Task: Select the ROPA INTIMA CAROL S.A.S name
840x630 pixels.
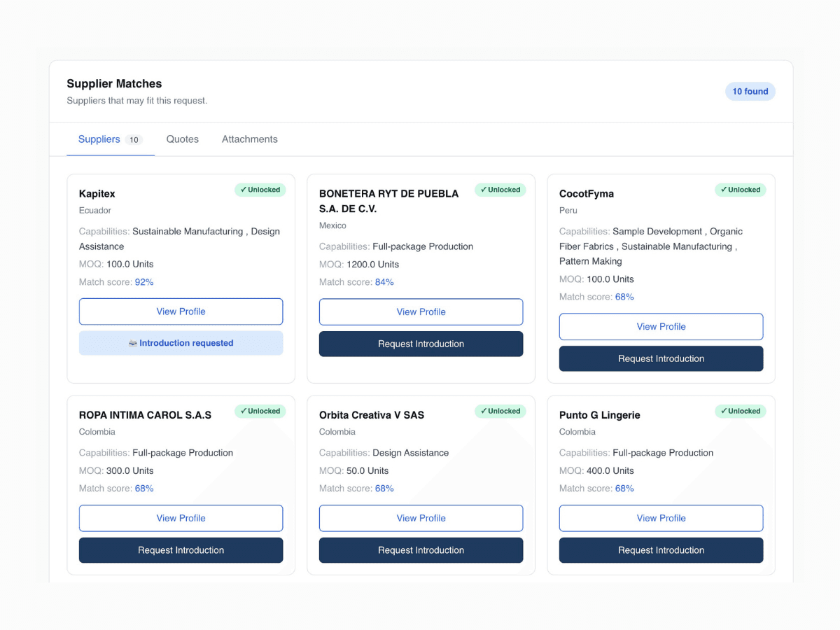Action: point(145,415)
